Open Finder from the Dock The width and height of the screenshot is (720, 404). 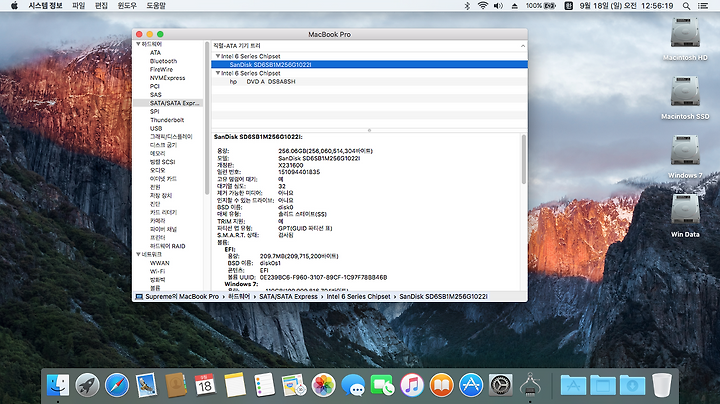[x=58, y=385]
